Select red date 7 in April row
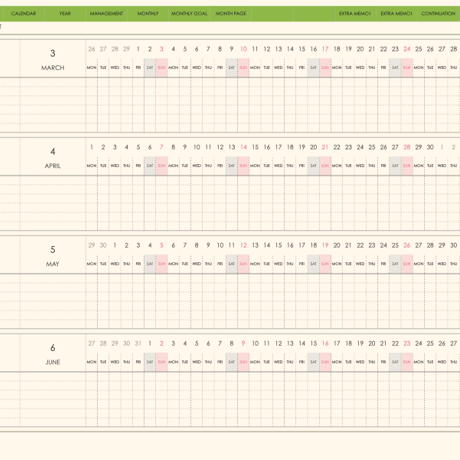Screen dimensions: 460x460 (x=162, y=147)
